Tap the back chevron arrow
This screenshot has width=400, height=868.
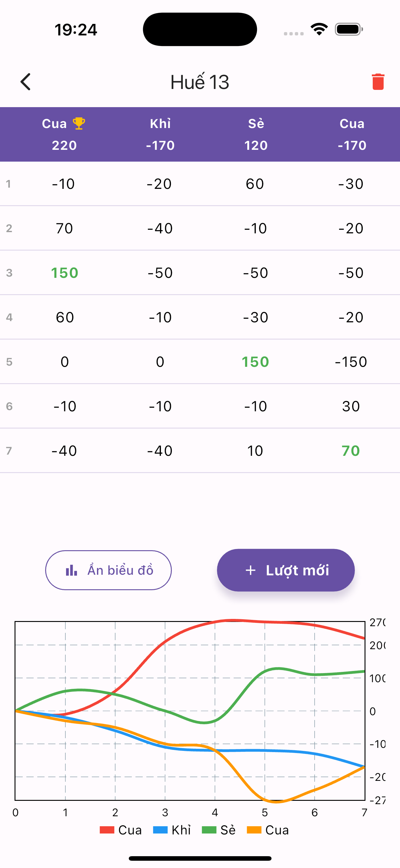point(26,82)
